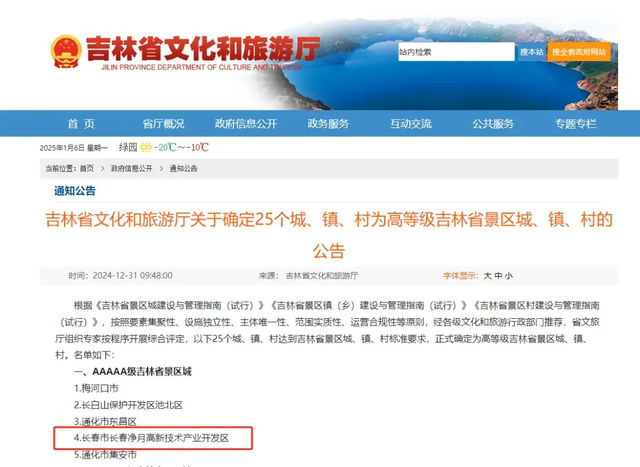
Task: Open the 省厅概况 menu item
Action: 163,124
